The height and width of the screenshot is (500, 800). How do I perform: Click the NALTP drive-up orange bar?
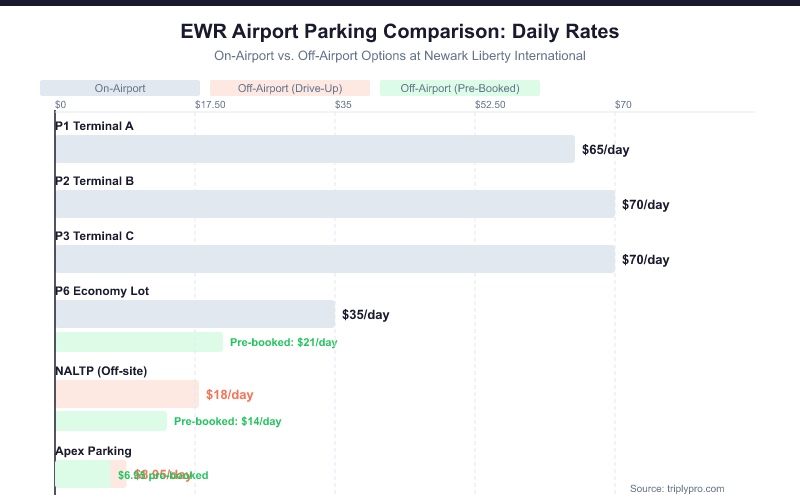[x=127, y=394]
